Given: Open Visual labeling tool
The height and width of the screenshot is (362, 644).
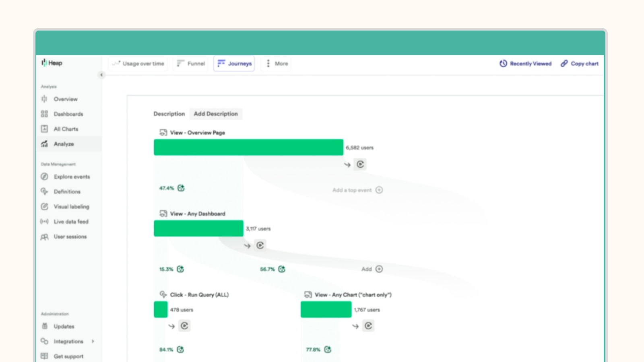Looking at the screenshot, I should click(71, 206).
